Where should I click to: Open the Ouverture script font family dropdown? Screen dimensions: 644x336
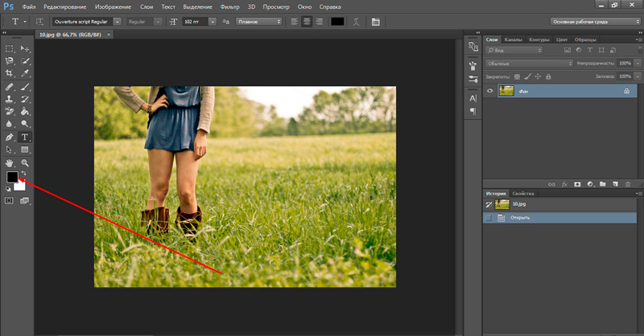[118, 22]
